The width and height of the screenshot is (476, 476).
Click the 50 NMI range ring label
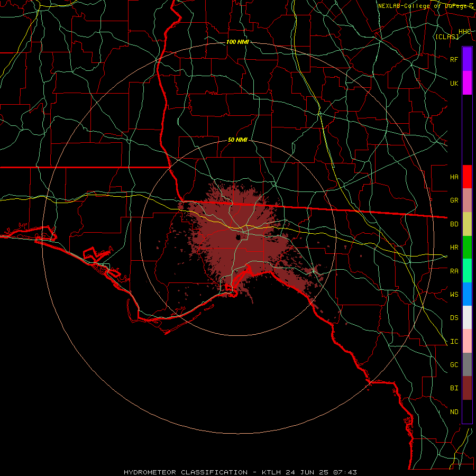click(x=237, y=140)
